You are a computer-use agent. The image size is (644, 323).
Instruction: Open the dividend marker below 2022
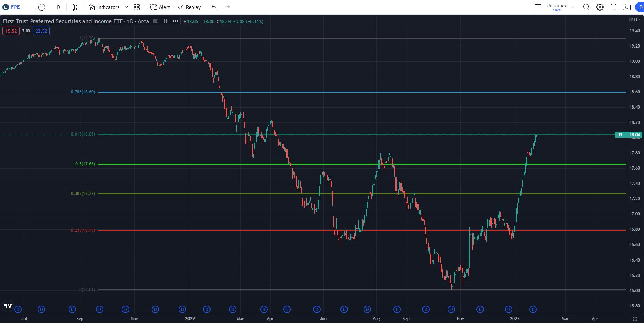click(182, 310)
